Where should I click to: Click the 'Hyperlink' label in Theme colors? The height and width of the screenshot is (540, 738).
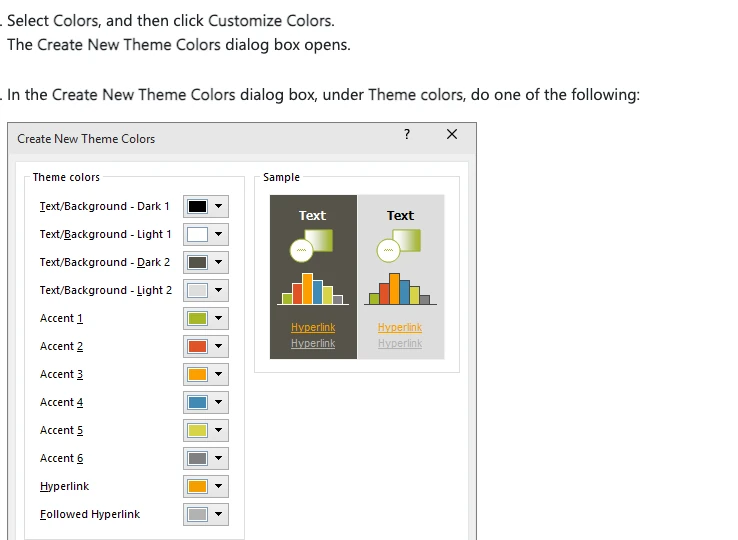(x=64, y=486)
